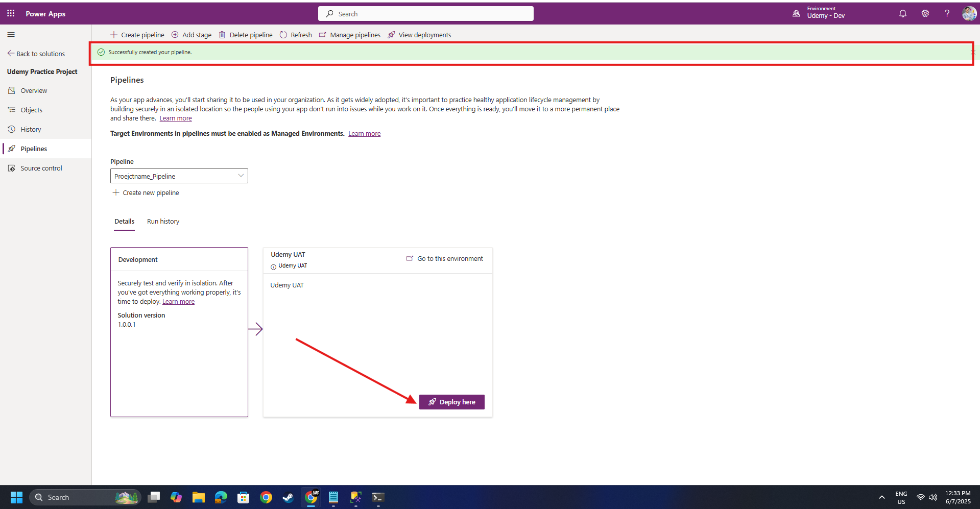980x509 pixels.
Task: Switch to the Details tab
Action: point(124,222)
